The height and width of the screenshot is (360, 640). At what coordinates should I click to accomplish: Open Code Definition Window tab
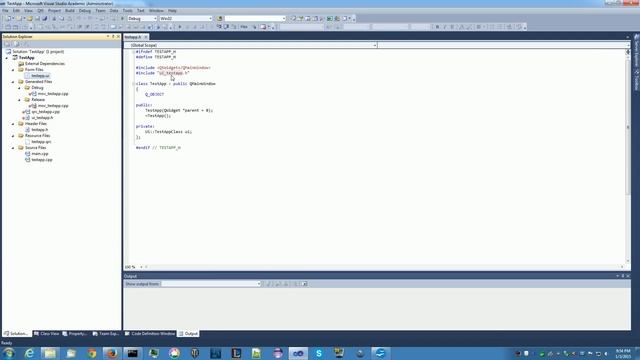click(149, 334)
